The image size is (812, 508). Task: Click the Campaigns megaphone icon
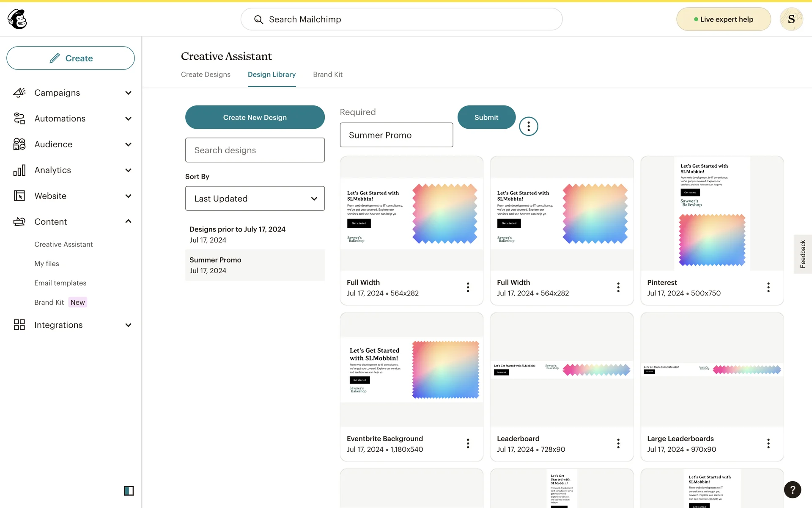[19, 93]
